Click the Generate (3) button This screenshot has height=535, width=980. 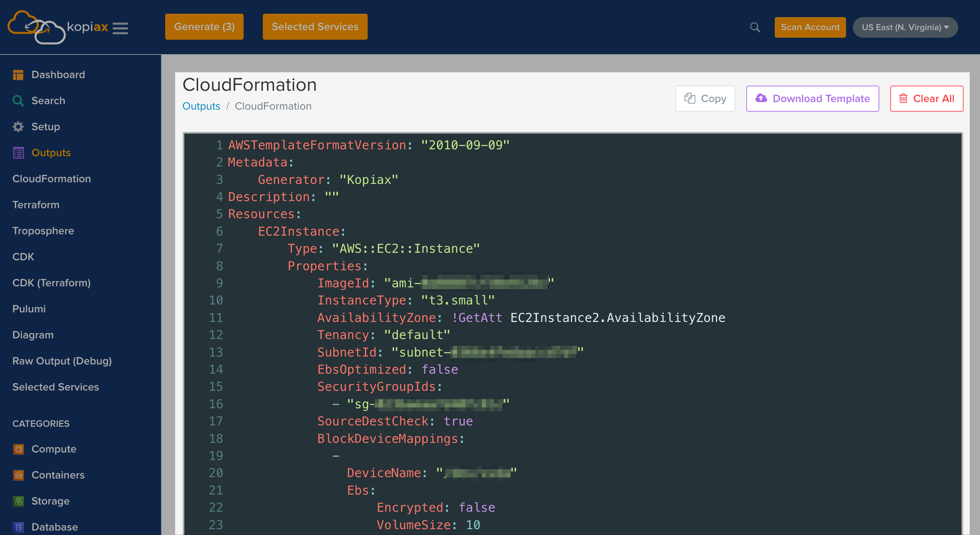point(204,27)
